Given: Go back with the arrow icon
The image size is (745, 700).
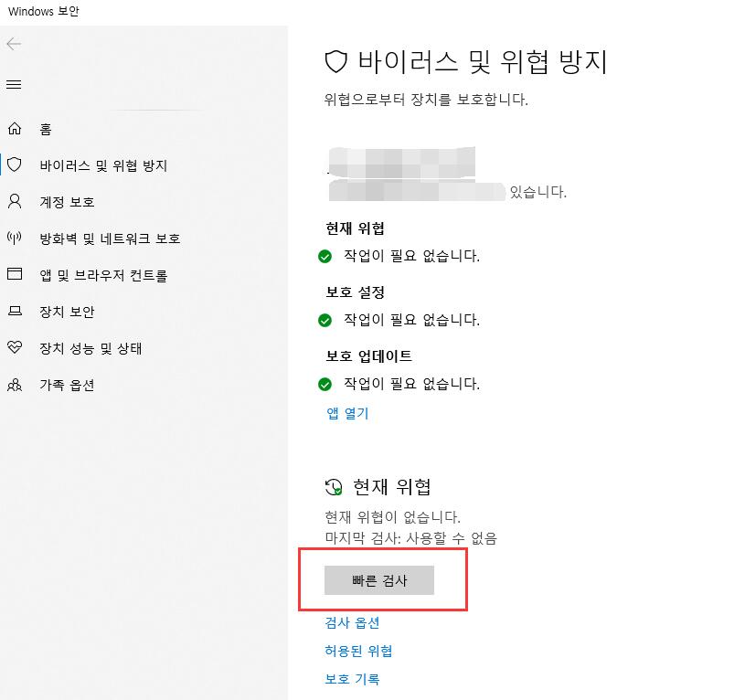Looking at the screenshot, I should (14, 44).
